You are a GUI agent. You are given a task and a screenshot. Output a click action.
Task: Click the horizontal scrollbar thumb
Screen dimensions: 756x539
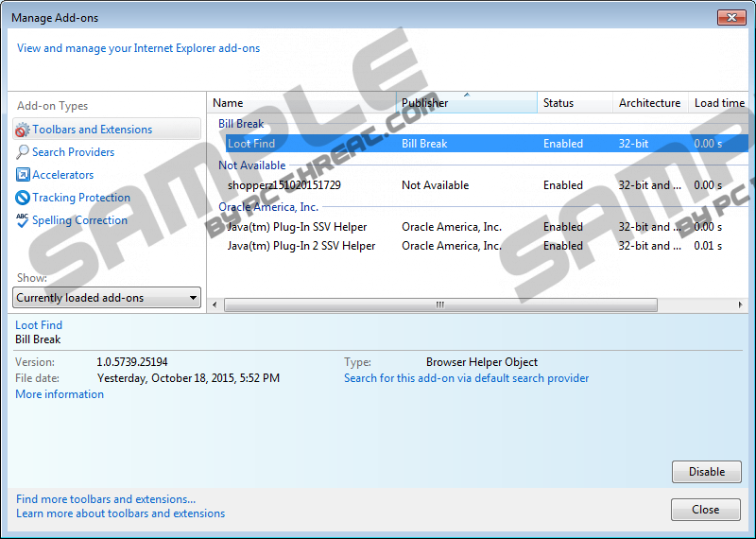coord(439,304)
